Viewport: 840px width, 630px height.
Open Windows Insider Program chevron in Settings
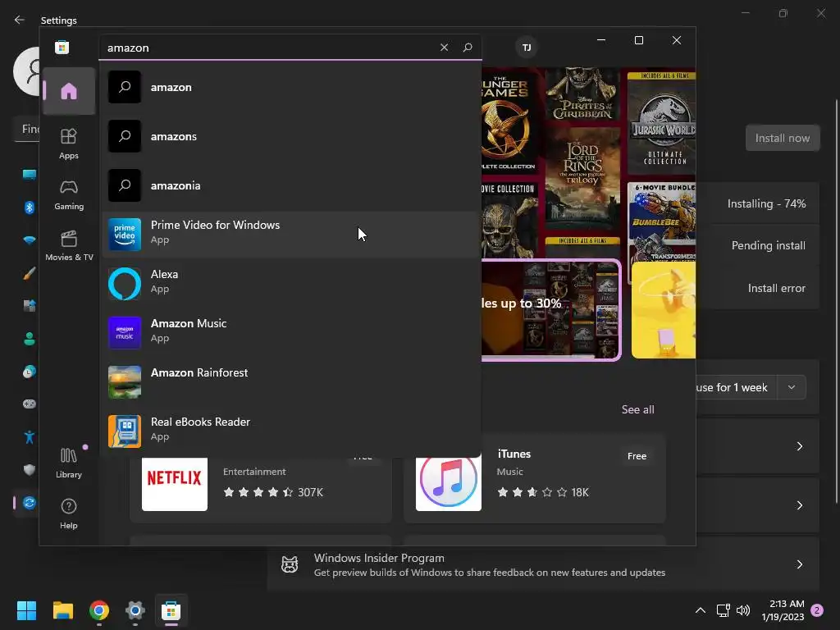click(799, 564)
